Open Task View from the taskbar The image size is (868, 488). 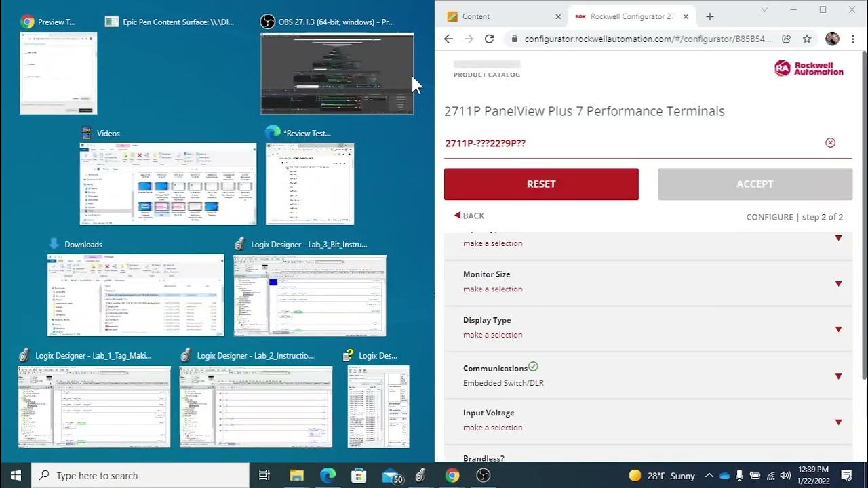264,476
